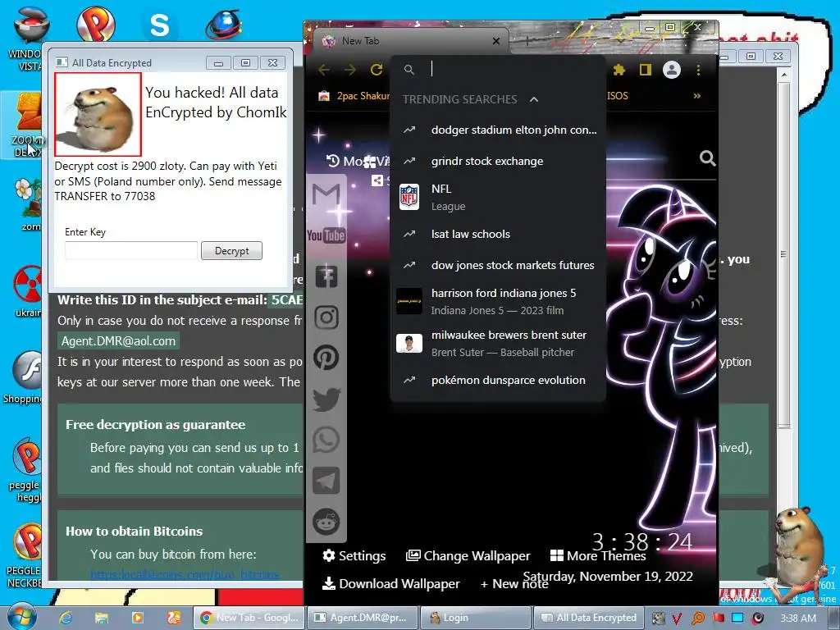Open Telegram shortcut in sidebar
The height and width of the screenshot is (630, 840).
[326, 481]
